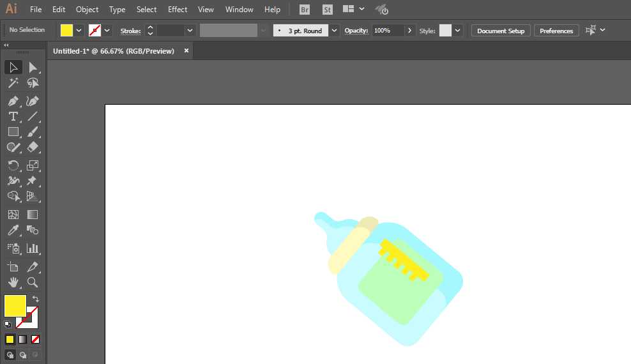Open Adobe Bridge from the Br icon
The height and width of the screenshot is (364, 631).
click(x=305, y=10)
